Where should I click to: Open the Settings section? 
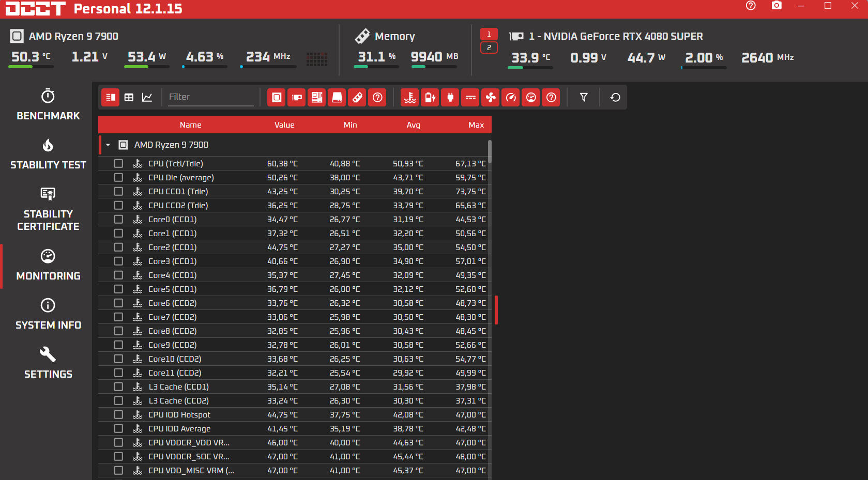[48, 363]
